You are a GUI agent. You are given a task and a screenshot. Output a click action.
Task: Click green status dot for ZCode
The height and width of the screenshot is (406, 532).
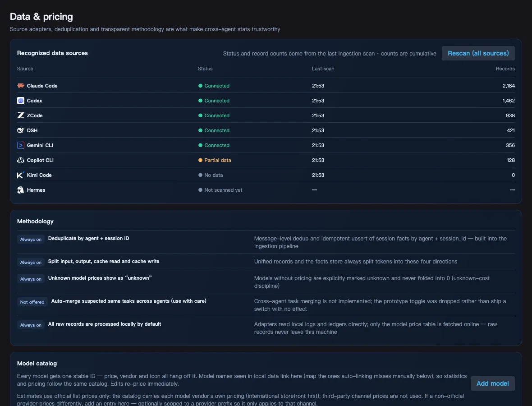tap(200, 116)
